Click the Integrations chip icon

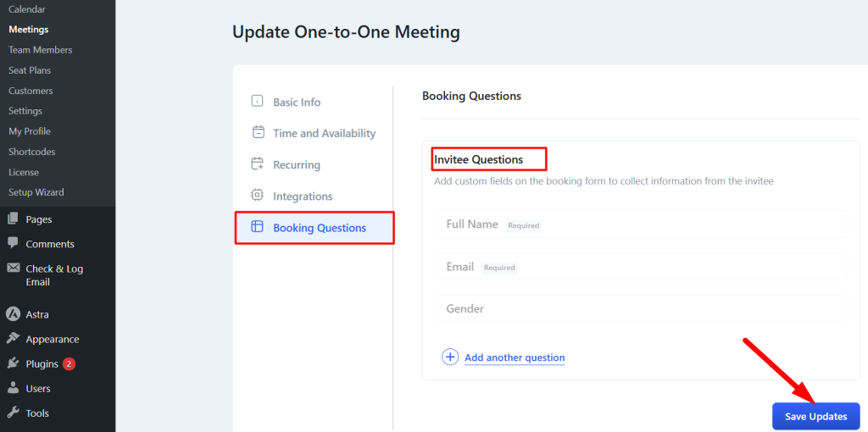click(257, 196)
